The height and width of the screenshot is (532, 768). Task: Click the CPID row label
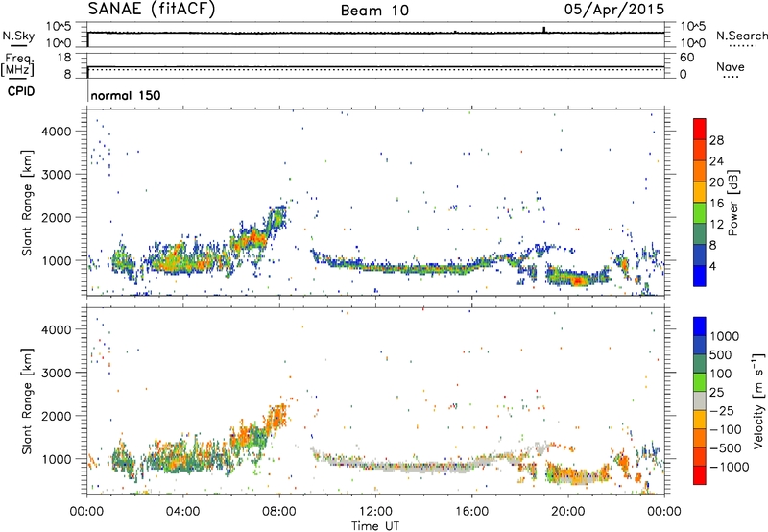(x=21, y=91)
